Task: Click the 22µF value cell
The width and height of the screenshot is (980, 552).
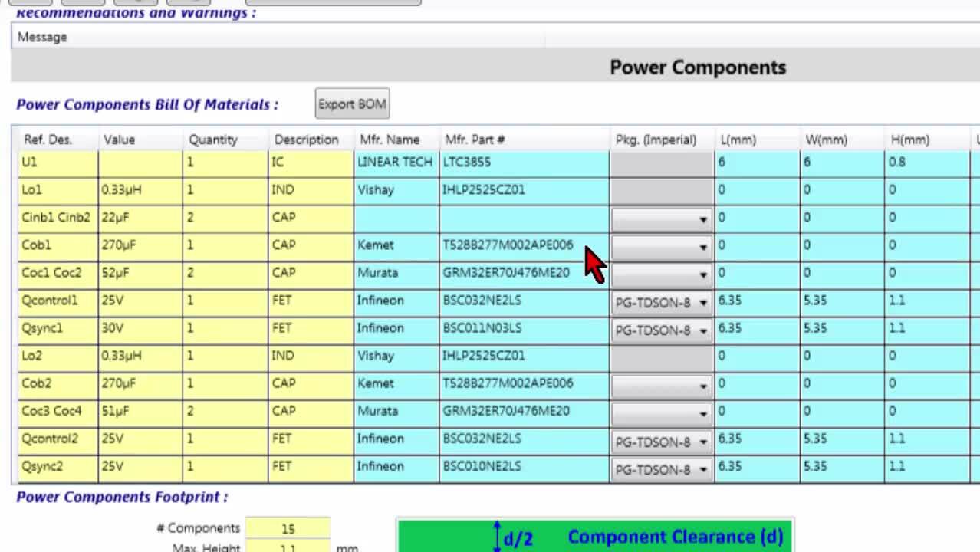Action: click(x=140, y=218)
